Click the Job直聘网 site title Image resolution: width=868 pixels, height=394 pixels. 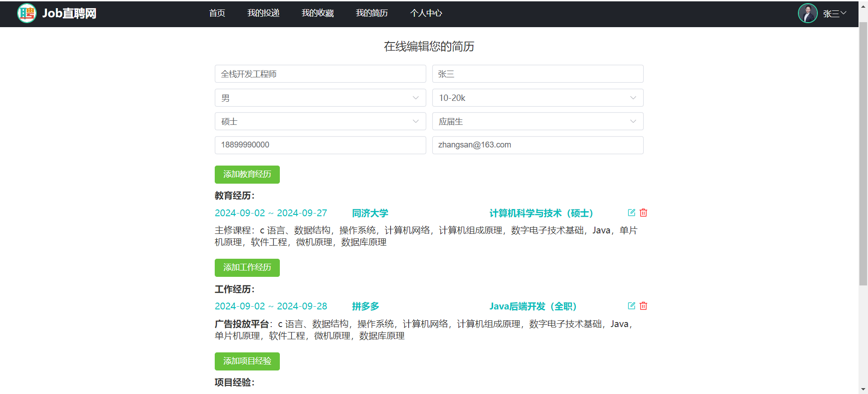(69, 14)
